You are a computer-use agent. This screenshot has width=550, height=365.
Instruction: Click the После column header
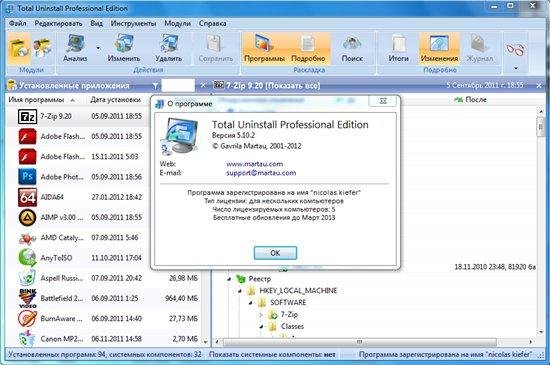(x=476, y=100)
